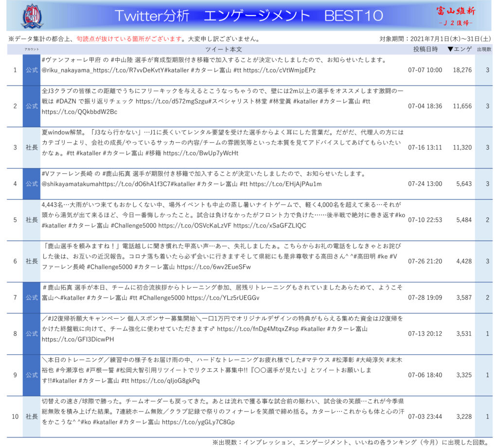This screenshot has height=448, width=498.
Task: Click the 社長 account cell in rank 6 row
Action: point(32,261)
